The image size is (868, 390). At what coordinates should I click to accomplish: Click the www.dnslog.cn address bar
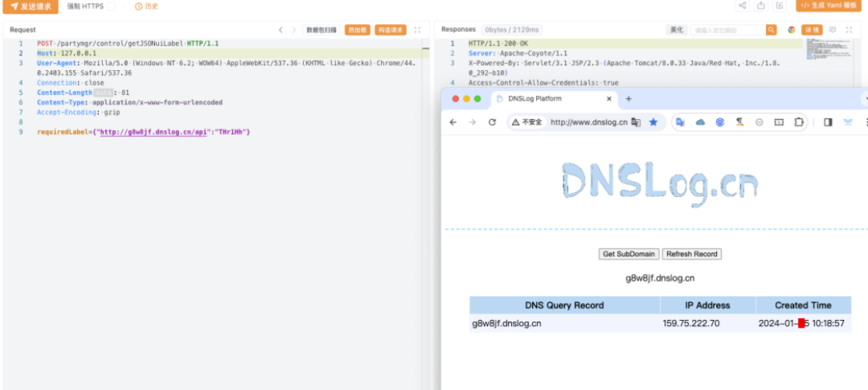tap(588, 122)
